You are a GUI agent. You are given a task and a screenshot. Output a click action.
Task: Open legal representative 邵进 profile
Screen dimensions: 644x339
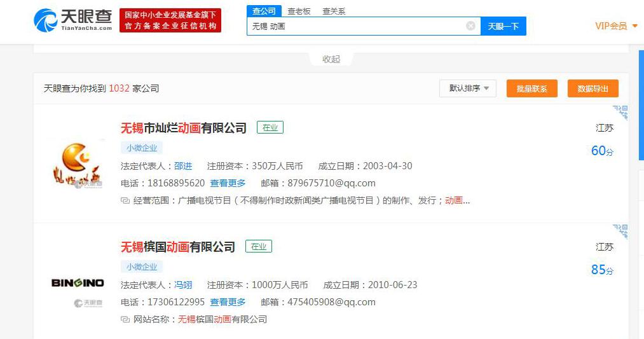182,166
